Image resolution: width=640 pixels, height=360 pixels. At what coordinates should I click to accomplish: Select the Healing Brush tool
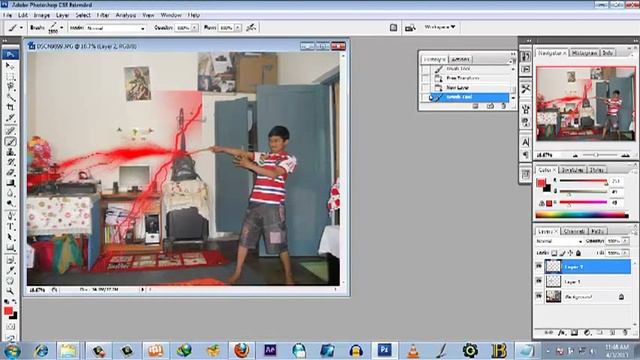tap(10, 131)
